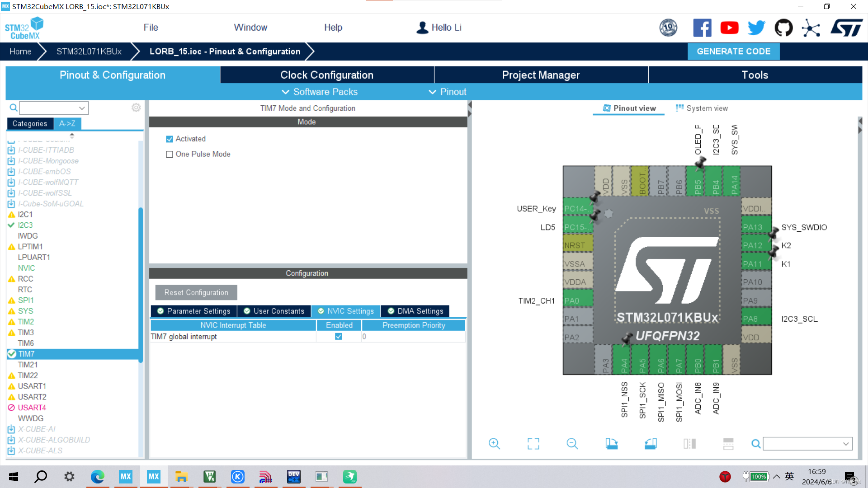Click Reset Configuration button
The width and height of the screenshot is (868, 488).
click(x=196, y=293)
